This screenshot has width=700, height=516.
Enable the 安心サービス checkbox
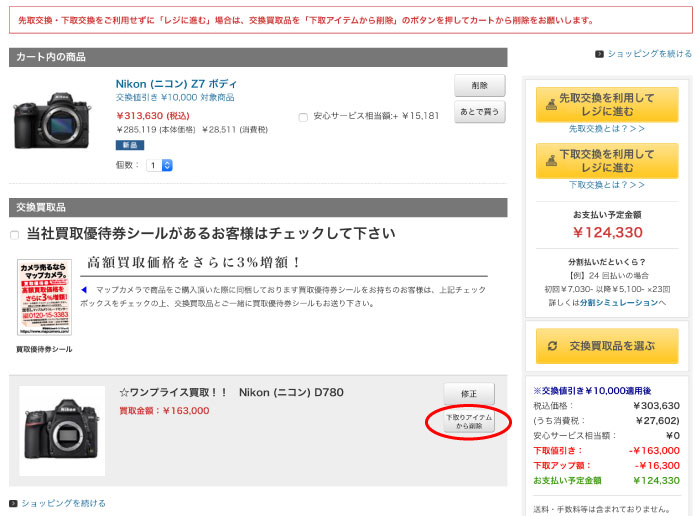303,117
